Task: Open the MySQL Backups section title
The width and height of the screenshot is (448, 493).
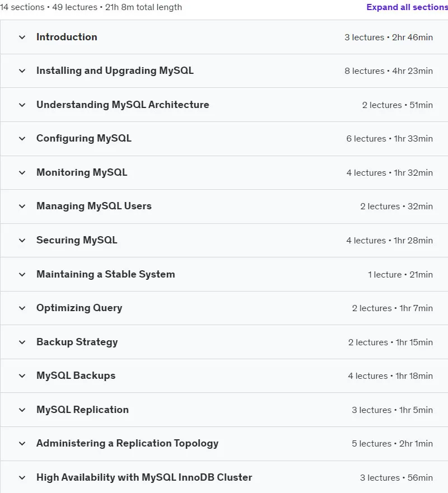Action: pyautogui.click(x=76, y=375)
